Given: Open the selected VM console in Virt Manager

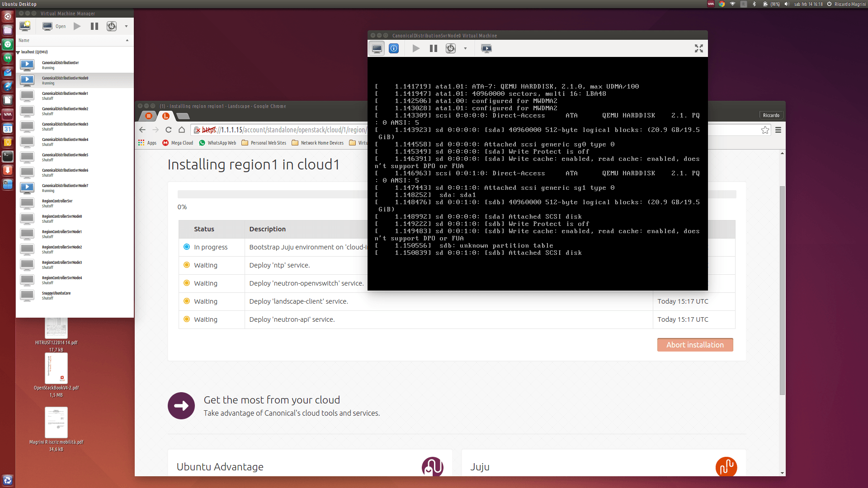Looking at the screenshot, I should [x=54, y=26].
